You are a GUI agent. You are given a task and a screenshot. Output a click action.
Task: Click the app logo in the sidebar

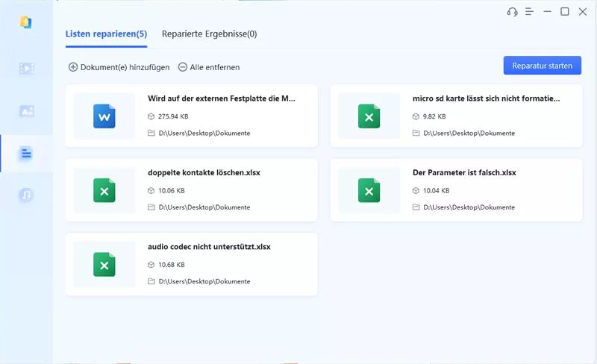coord(25,22)
